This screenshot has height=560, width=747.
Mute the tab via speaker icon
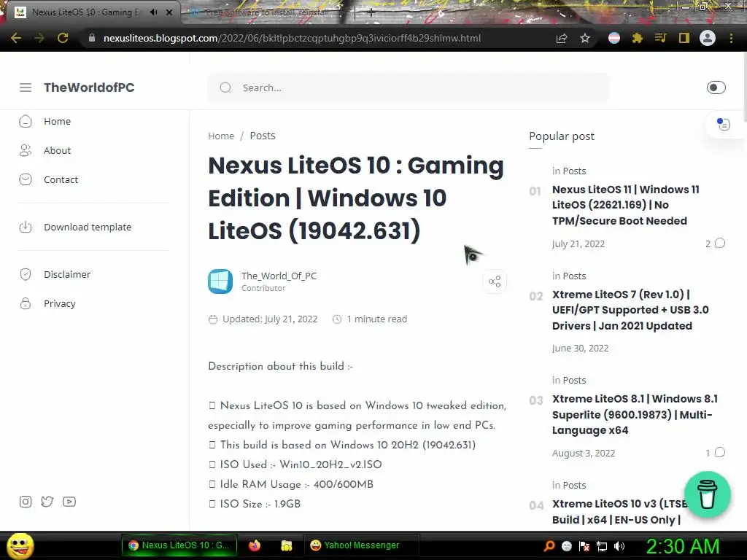[x=153, y=12]
